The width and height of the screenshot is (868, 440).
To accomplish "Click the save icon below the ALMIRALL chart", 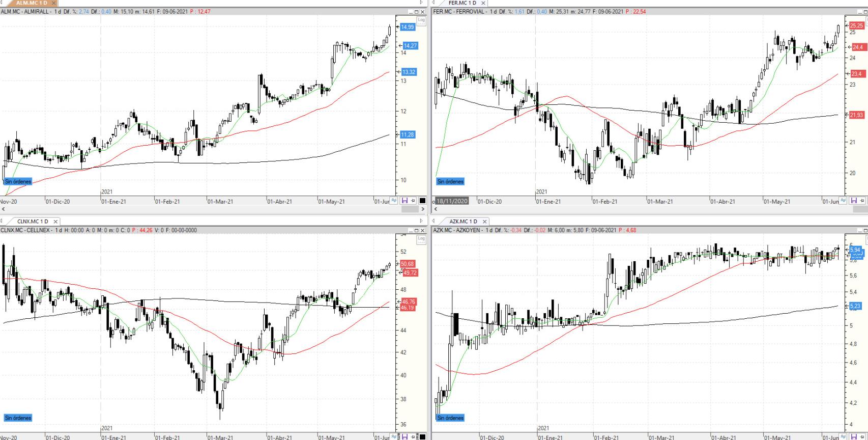I will (x=404, y=201).
